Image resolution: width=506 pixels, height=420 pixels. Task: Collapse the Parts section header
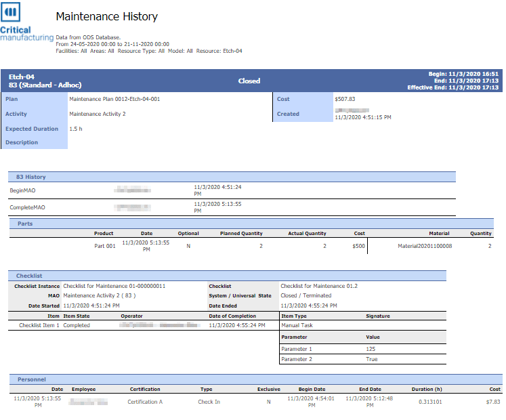tap(25, 224)
